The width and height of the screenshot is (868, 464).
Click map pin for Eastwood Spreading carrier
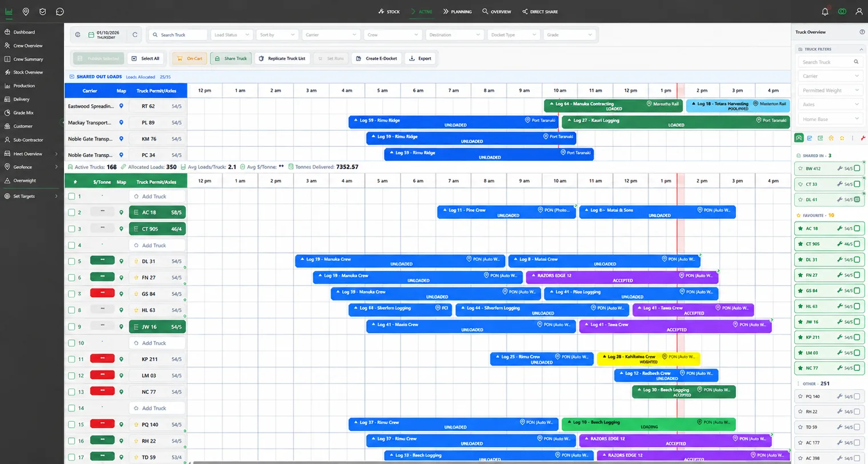click(x=121, y=106)
